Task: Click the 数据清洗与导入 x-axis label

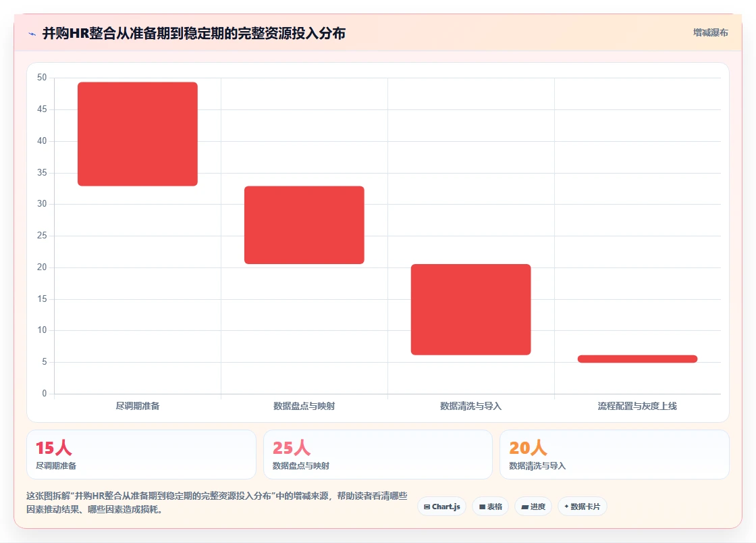Action: 470,406
